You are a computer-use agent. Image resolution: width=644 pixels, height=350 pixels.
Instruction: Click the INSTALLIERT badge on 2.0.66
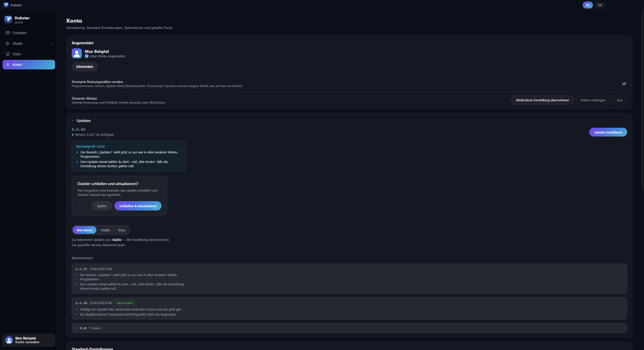(x=125, y=303)
